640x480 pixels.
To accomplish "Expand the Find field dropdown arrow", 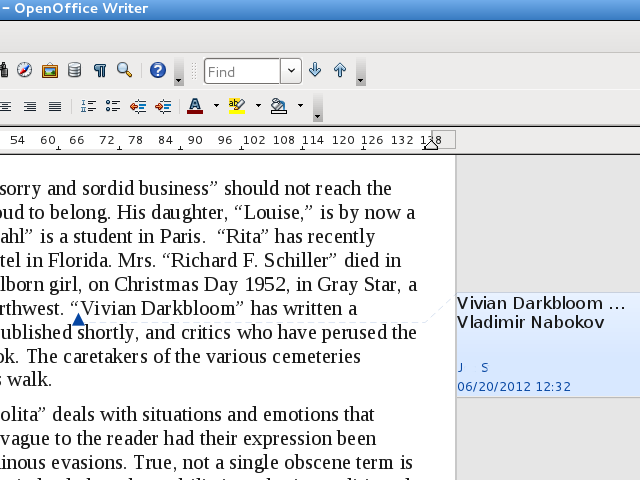I will [x=291, y=71].
